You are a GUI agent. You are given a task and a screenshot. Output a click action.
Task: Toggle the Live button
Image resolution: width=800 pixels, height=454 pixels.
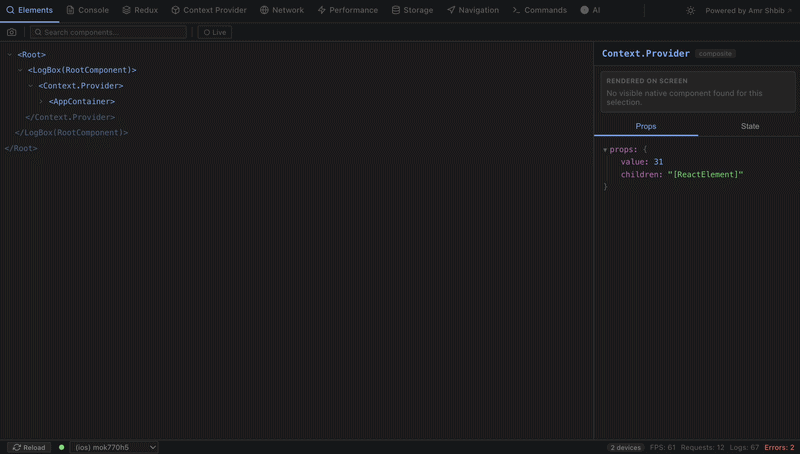[215, 32]
